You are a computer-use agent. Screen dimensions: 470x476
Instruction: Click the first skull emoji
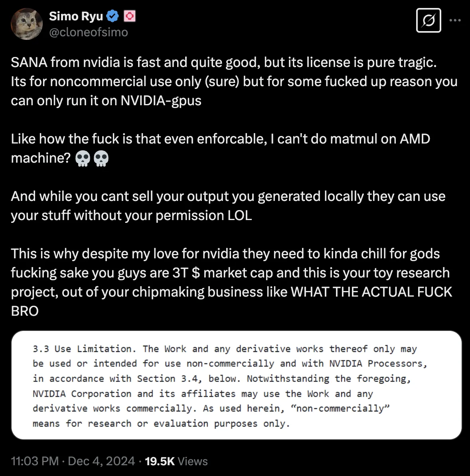[83, 158]
